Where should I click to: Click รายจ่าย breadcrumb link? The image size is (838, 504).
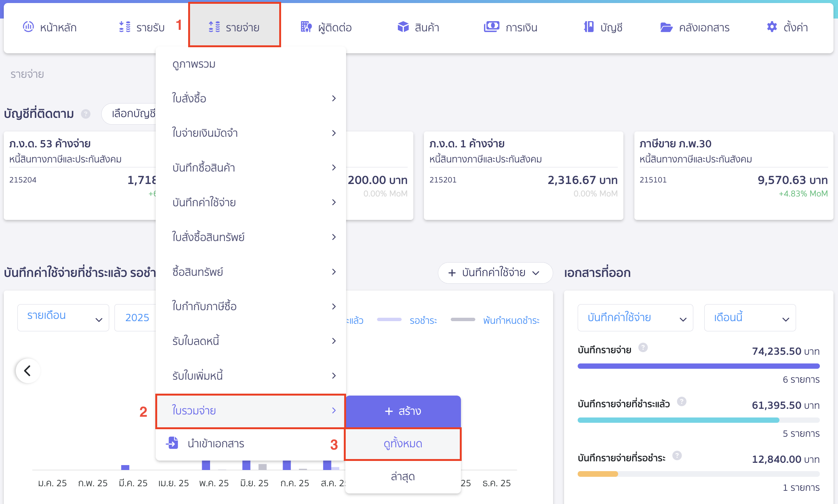[27, 74]
